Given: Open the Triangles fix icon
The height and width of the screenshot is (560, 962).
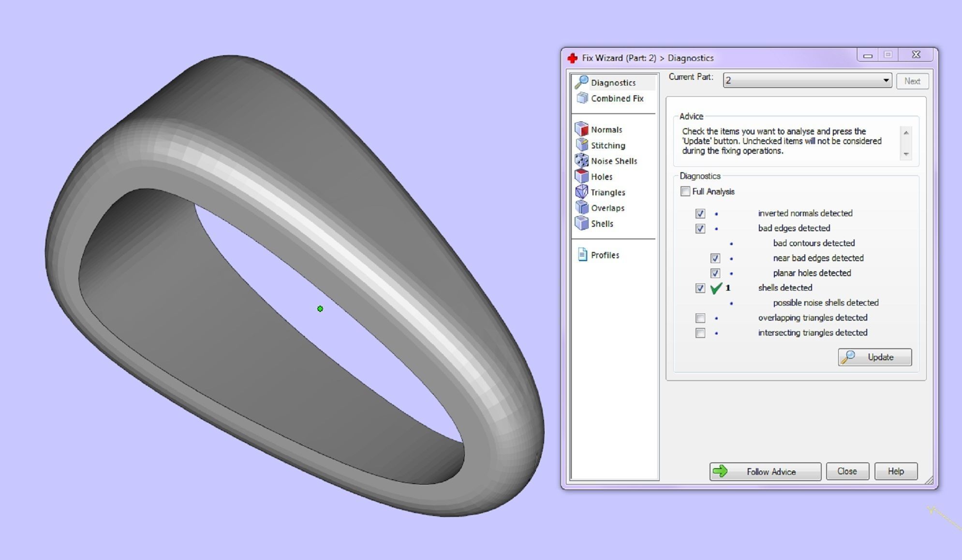Looking at the screenshot, I should coord(581,192).
